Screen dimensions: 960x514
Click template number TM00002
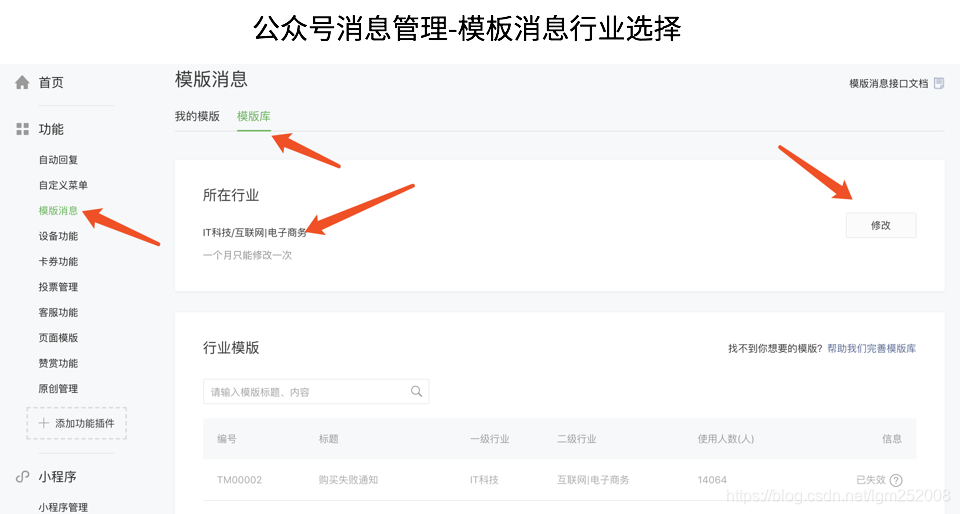tap(239, 480)
